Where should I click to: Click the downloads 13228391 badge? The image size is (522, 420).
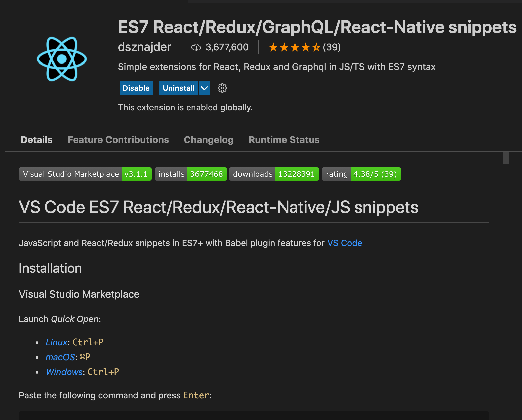tap(274, 174)
